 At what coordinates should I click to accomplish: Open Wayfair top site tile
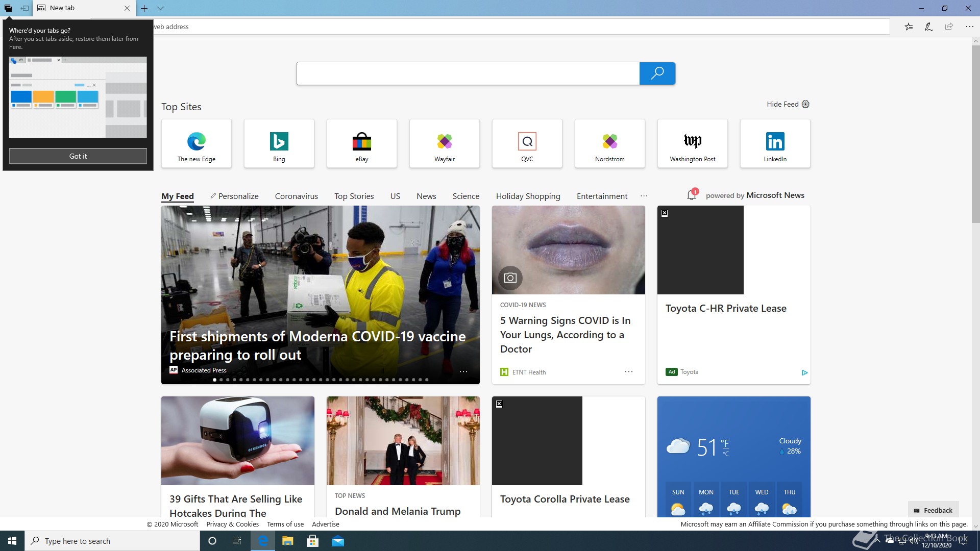pos(445,143)
